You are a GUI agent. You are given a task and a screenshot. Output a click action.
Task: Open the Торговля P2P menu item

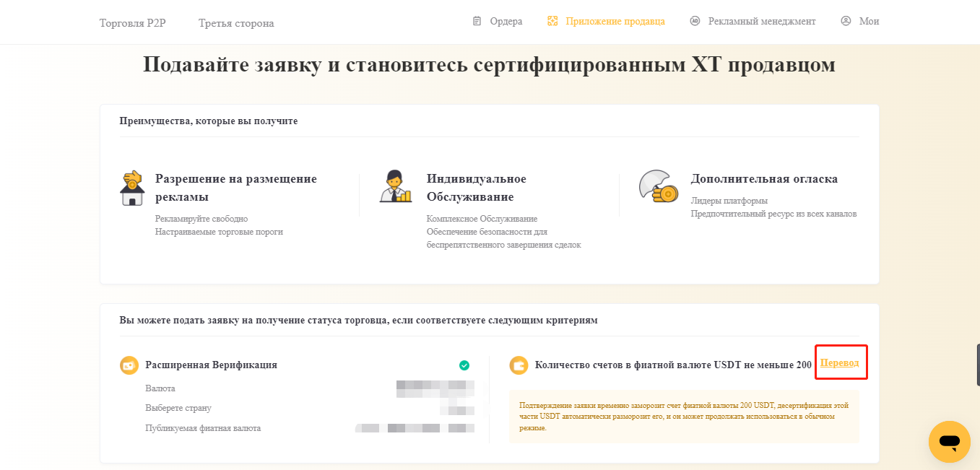(132, 23)
